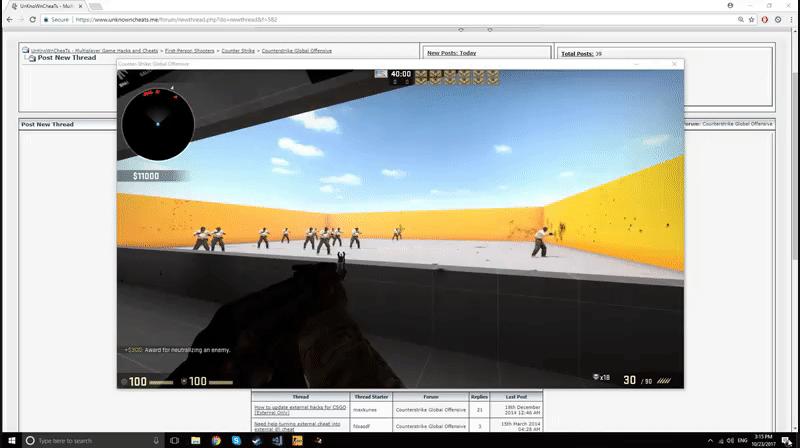This screenshot has width=800, height=448.
Task: Select the UnKnoWnCheaTs browser tab
Action: coord(46,6)
